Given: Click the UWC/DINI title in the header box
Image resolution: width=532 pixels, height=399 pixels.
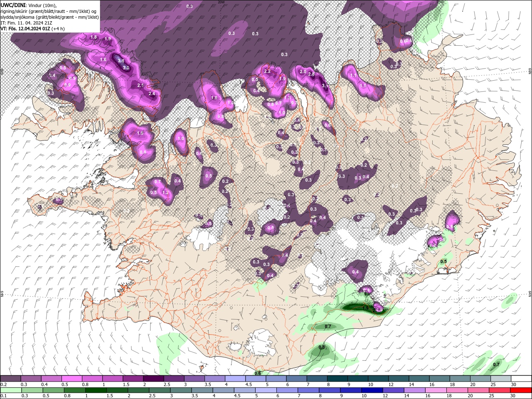Looking at the screenshot, I should 13,5.
